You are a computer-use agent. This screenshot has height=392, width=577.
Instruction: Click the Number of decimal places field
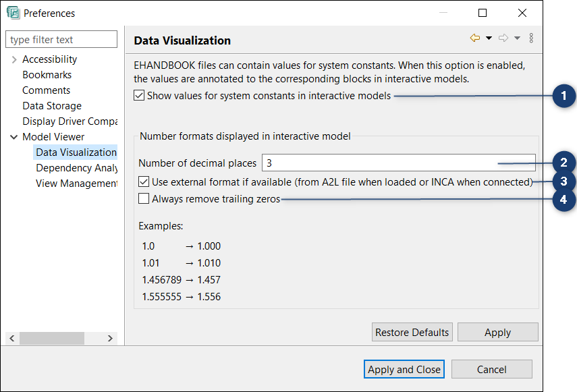tap(398, 163)
